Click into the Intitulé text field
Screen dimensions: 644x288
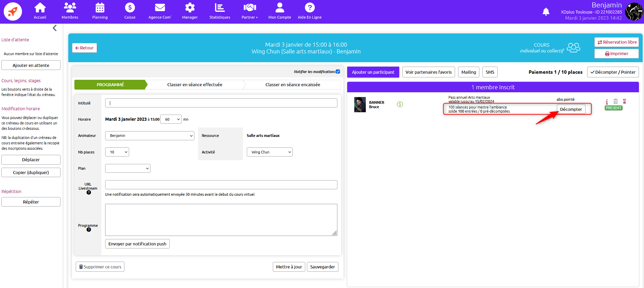(x=221, y=103)
